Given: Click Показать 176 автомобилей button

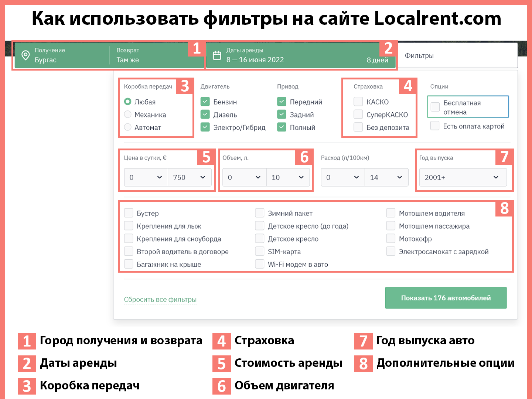Looking at the screenshot, I should (x=446, y=298).
